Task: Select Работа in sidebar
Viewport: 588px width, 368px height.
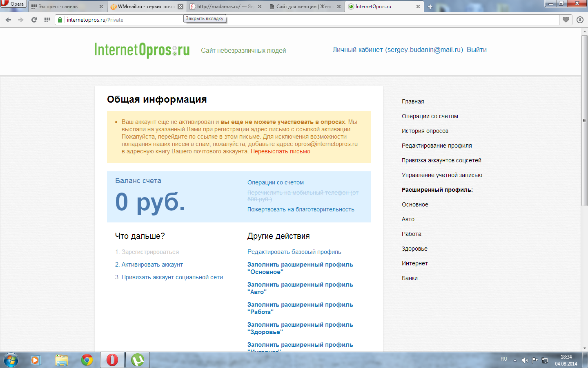Action: [x=412, y=234]
